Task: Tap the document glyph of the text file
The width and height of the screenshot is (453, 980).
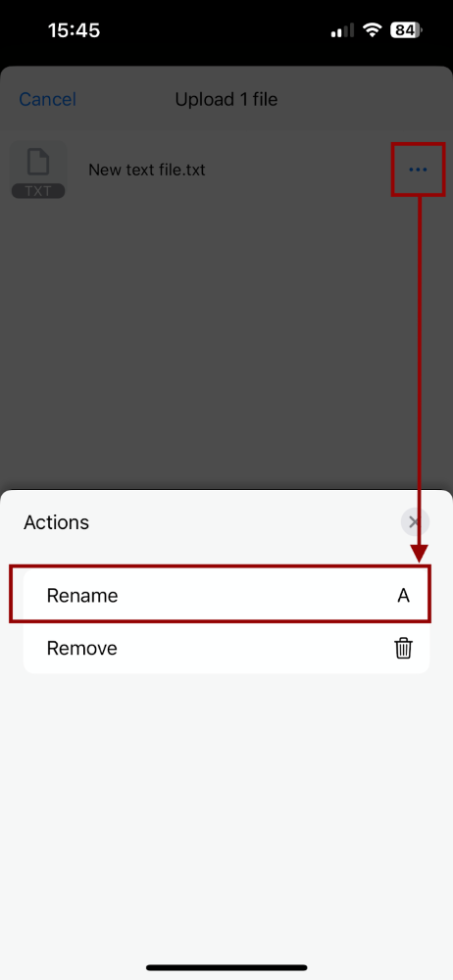Action: point(38,162)
